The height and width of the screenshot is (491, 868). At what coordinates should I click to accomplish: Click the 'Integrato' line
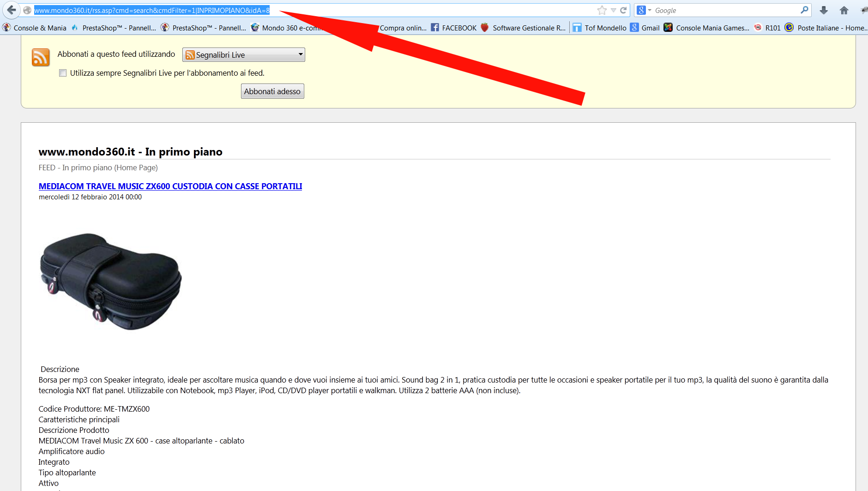click(x=54, y=462)
